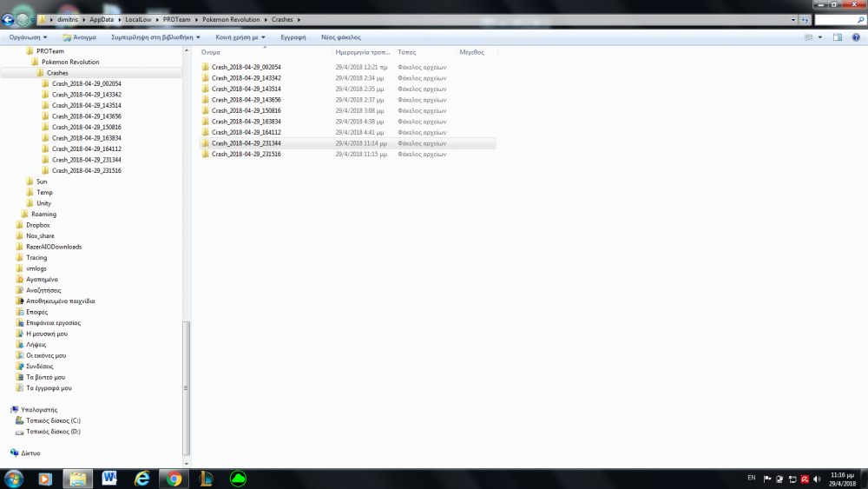Select the Dropbox folder in navigation tree
Screen dimensions: 868x489
(x=38, y=225)
